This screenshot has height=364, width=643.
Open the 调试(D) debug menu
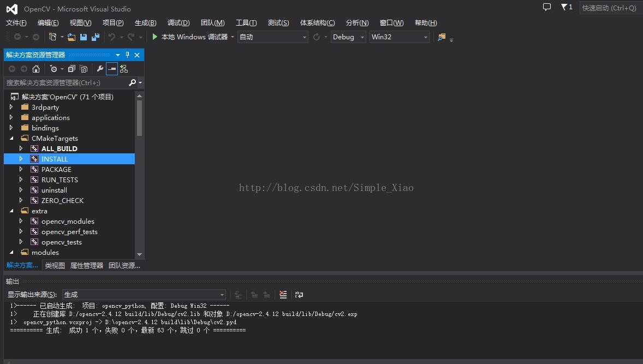[178, 23]
